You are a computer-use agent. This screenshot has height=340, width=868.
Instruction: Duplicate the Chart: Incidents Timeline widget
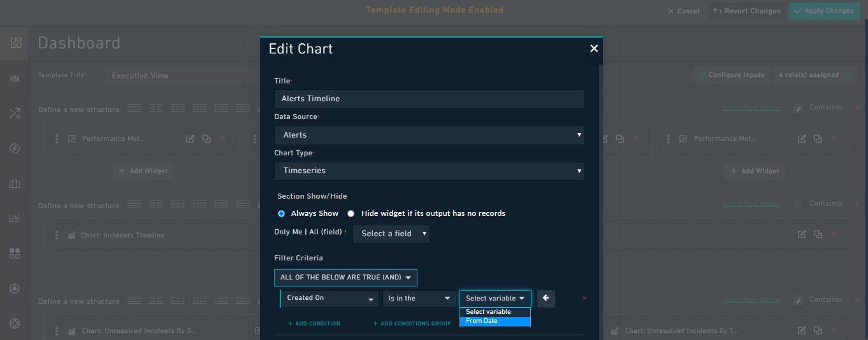click(x=818, y=234)
